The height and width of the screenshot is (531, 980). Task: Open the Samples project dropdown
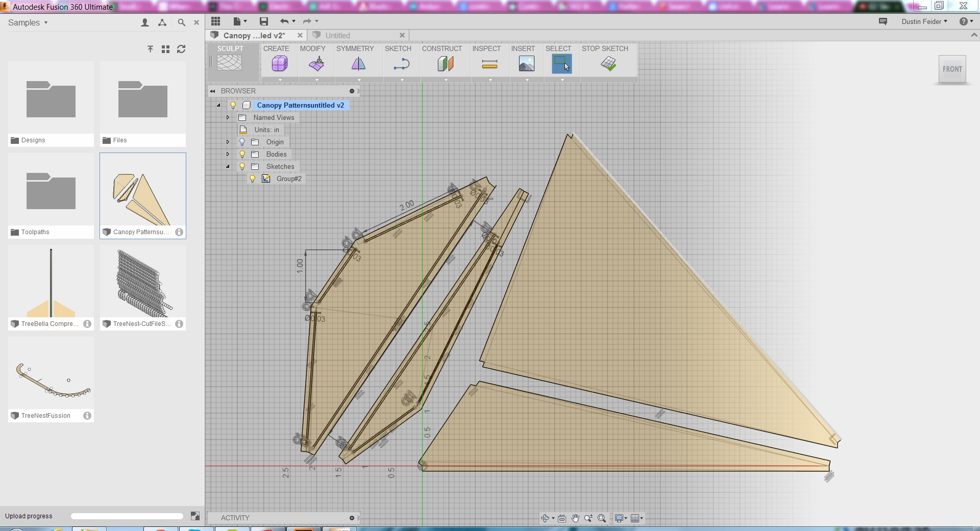pyautogui.click(x=28, y=22)
